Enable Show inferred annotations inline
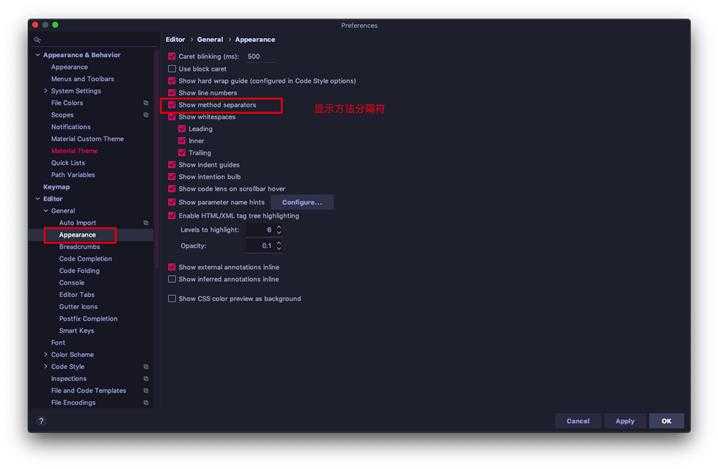The width and height of the screenshot is (718, 469). click(172, 279)
